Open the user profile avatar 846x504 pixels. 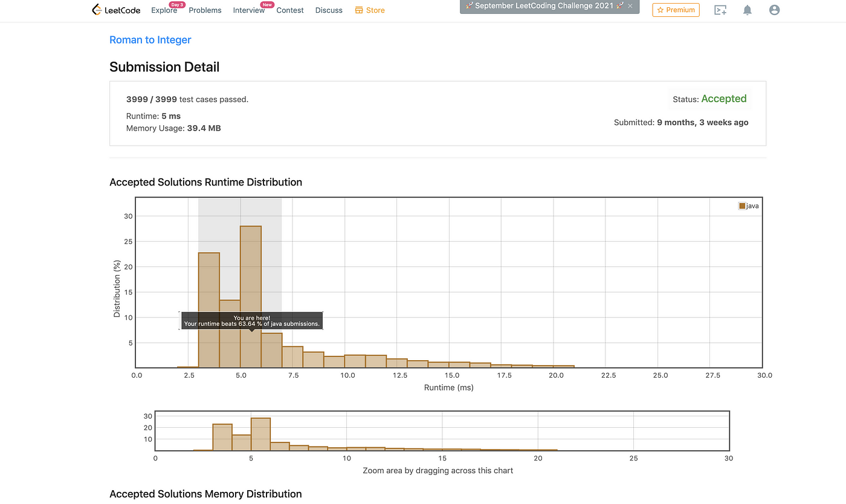pyautogui.click(x=774, y=10)
